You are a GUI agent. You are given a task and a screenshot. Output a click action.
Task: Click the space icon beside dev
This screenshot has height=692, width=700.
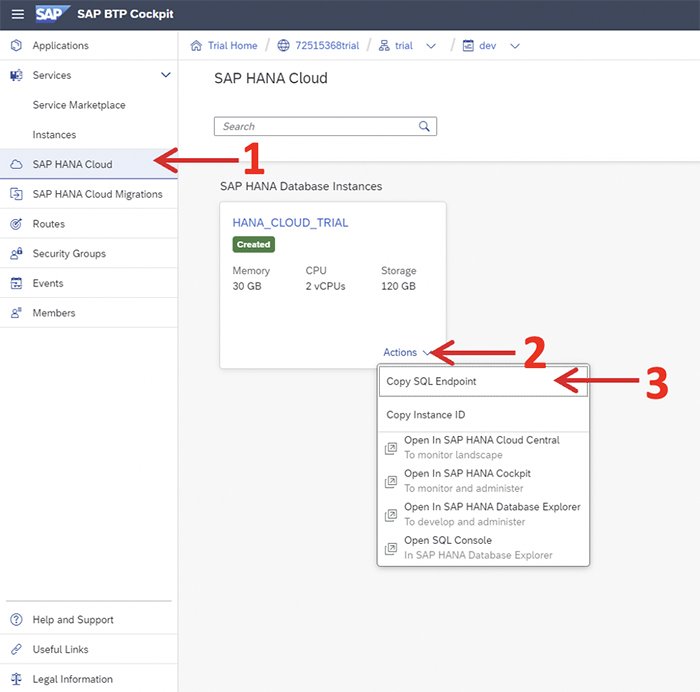click(468, 46)
